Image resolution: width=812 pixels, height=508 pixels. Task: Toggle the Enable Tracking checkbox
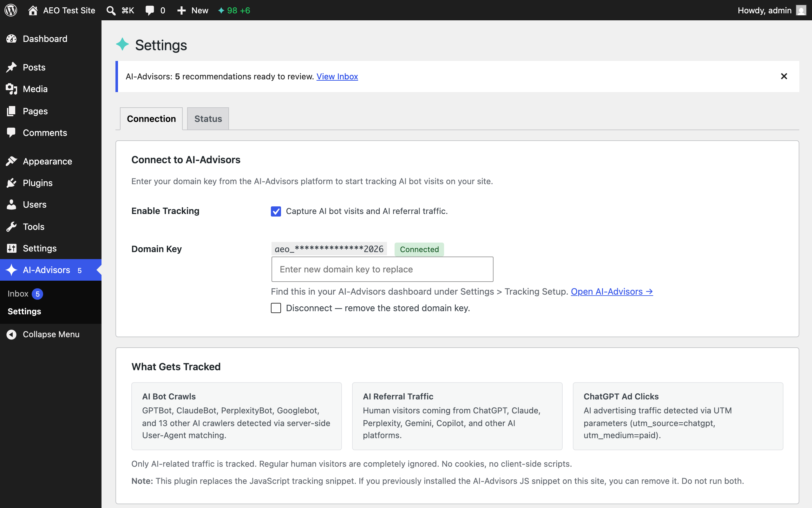click(276, 211)
